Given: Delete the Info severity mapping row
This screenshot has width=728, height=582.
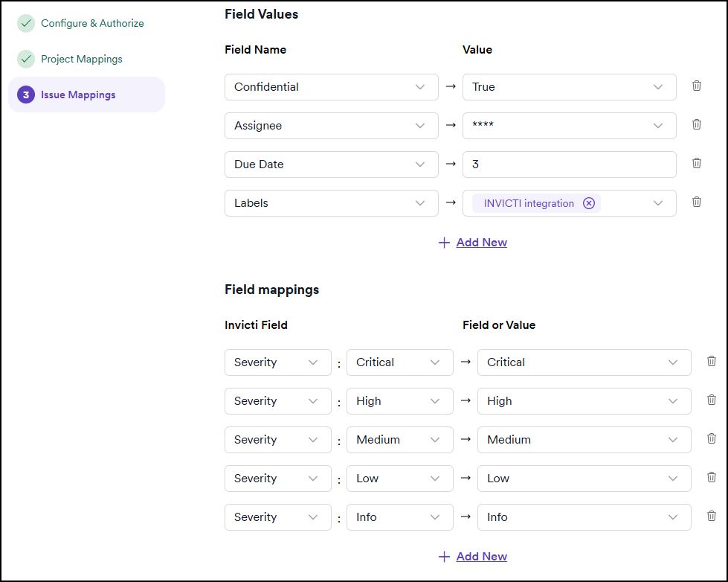Looking at the screenshot, I should tap(711, 517).
